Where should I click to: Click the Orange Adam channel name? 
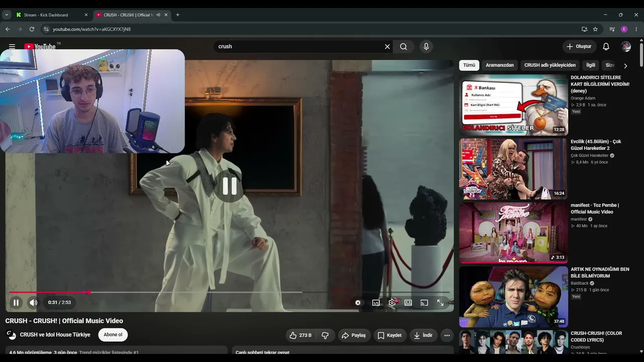[x=583, y=98]
